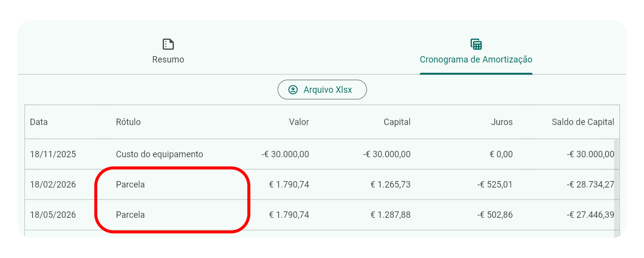Click the Valor column header
Image resolution: width=644 pixels, height=258 pixels.
[x=299, y=122]
